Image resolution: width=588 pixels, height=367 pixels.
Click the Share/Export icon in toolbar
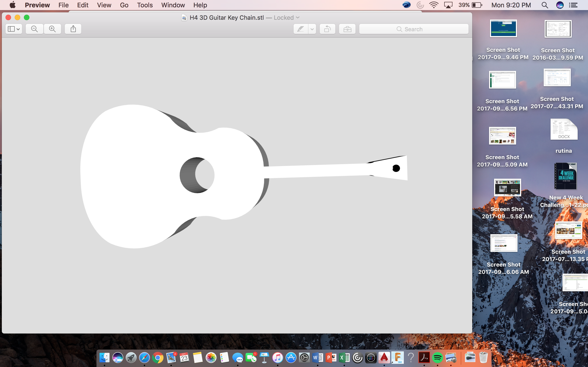[x=72, y=29]
